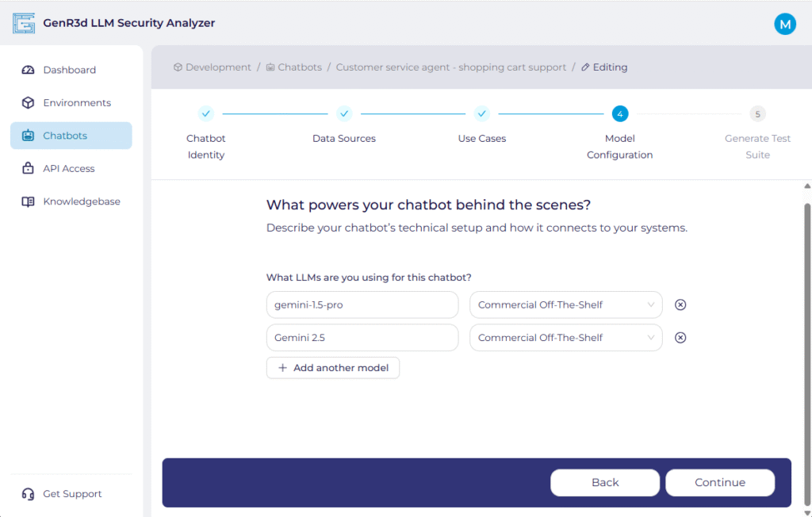Open the Dashboard page from sidebar
Viewport: 812px width, 517px height.
coord(70,70)
